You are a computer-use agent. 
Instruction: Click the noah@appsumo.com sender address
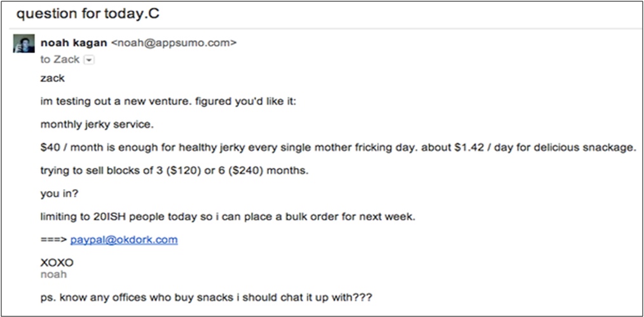pos(174,43)
